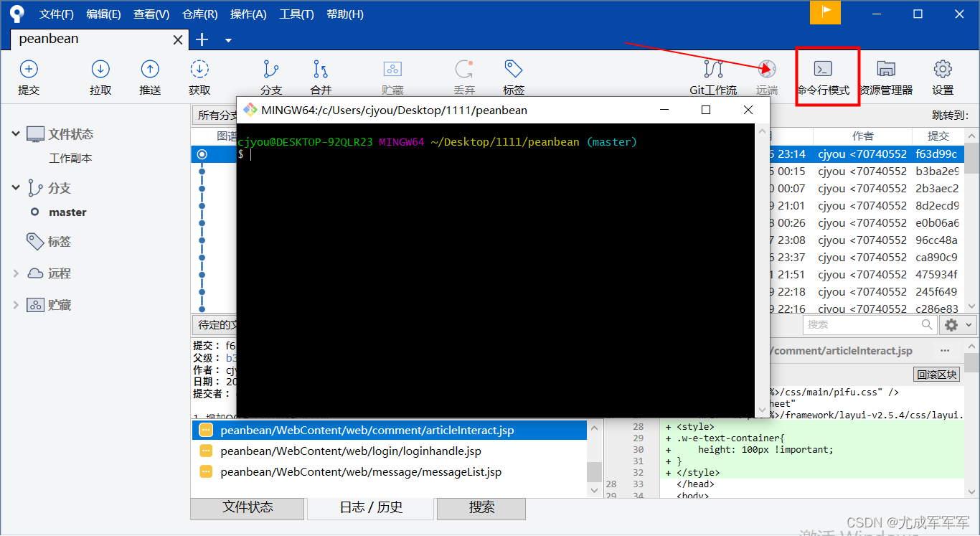Click the 文件状态 monitor icon in sidebar
The width and height of the screenshot is (980, 536).
[x=35, y=134]
